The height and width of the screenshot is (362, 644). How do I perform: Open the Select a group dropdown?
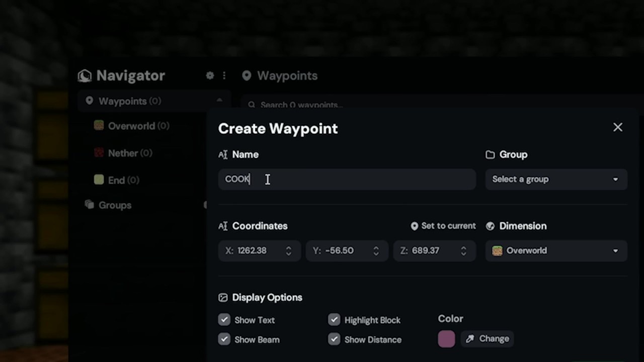pyautogui.click(x=556, y=179)
